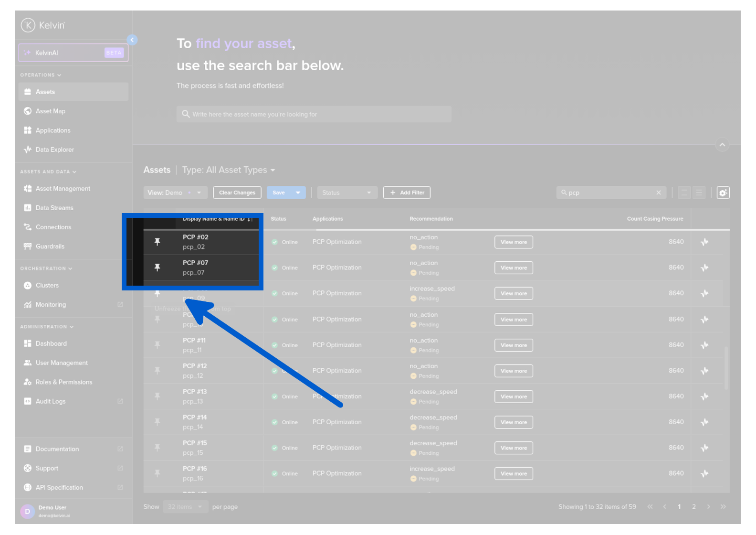Click the Clear Changes button
The width and height of the screenshot is (756, 535).
click(x=237, y=193)
